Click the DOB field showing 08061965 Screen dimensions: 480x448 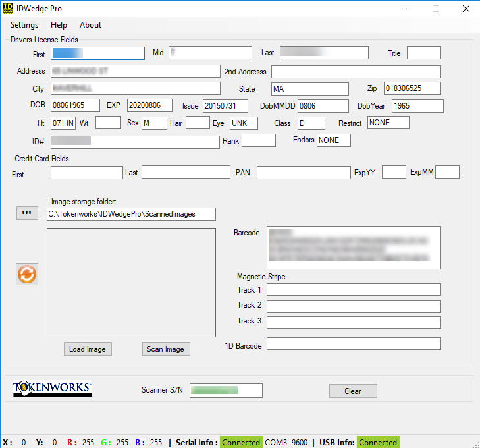point(75,105)
